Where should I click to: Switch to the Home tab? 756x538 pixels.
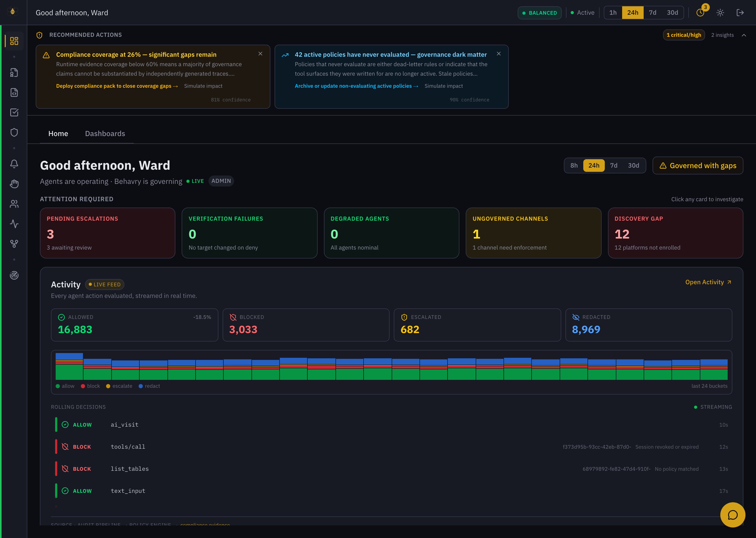58,133
